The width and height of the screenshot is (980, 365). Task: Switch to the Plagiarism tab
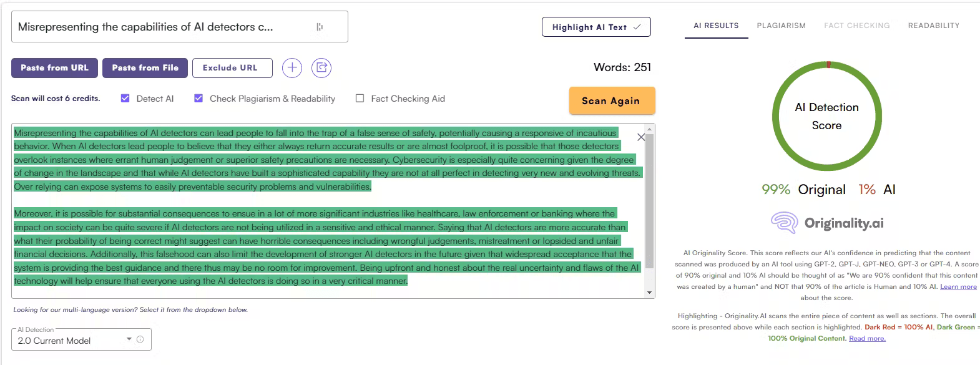point(781,26)
